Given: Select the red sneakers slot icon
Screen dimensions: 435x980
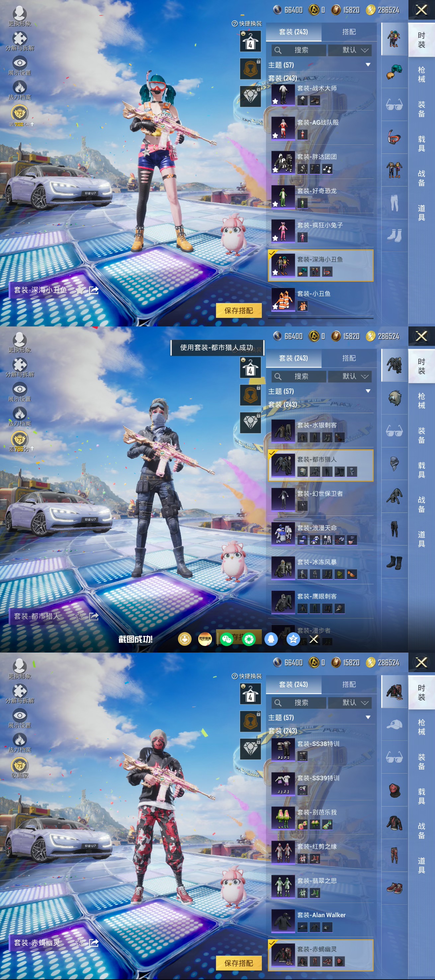Looking at the screenshot, I should [394, 888].
